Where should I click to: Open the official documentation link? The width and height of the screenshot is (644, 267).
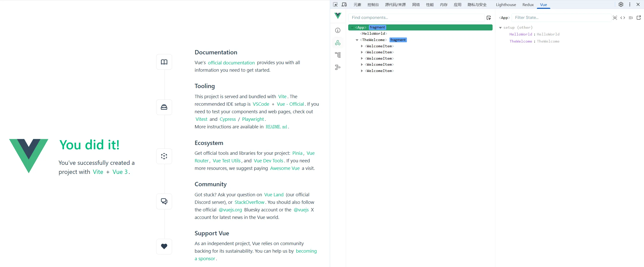(231, 63)
